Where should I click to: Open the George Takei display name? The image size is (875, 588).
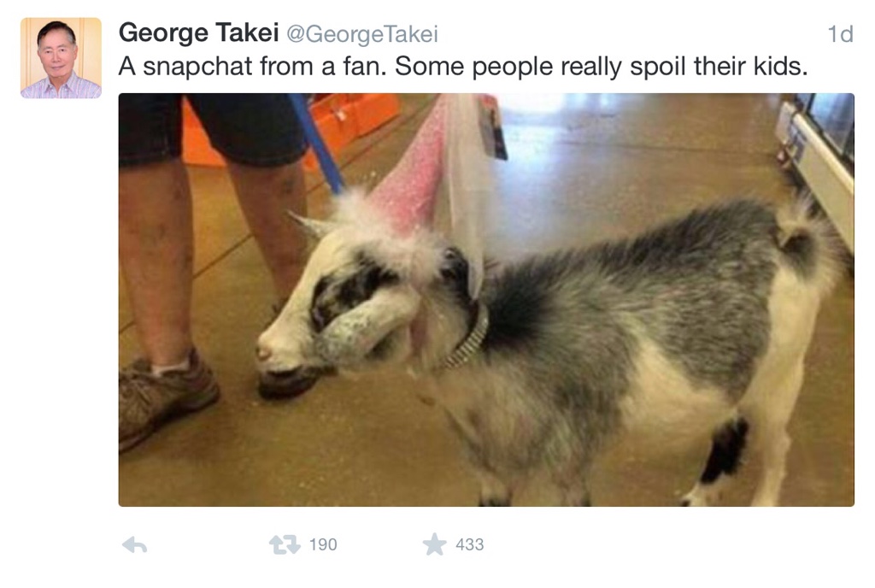point(198,33)
